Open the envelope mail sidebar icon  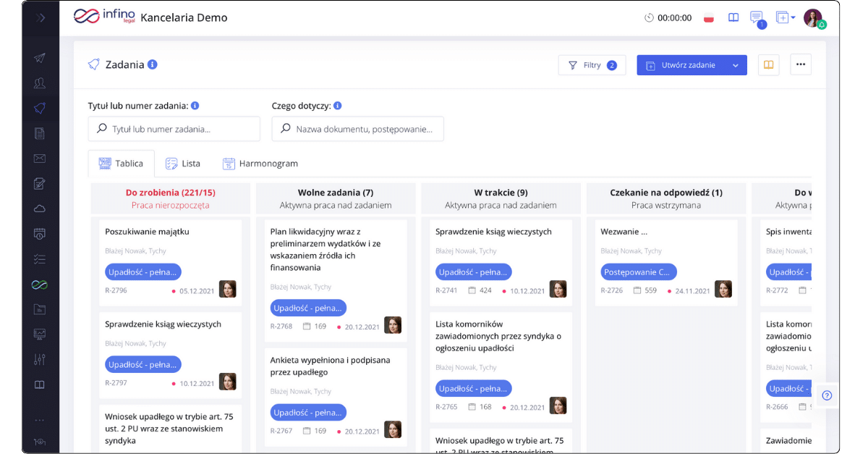tap(40, 159)
